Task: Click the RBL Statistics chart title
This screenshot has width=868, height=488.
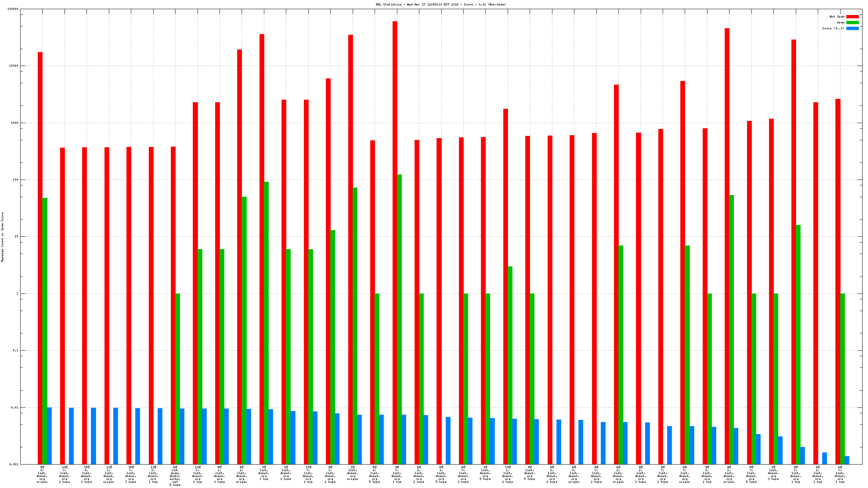Action: [x=441, y=4]
